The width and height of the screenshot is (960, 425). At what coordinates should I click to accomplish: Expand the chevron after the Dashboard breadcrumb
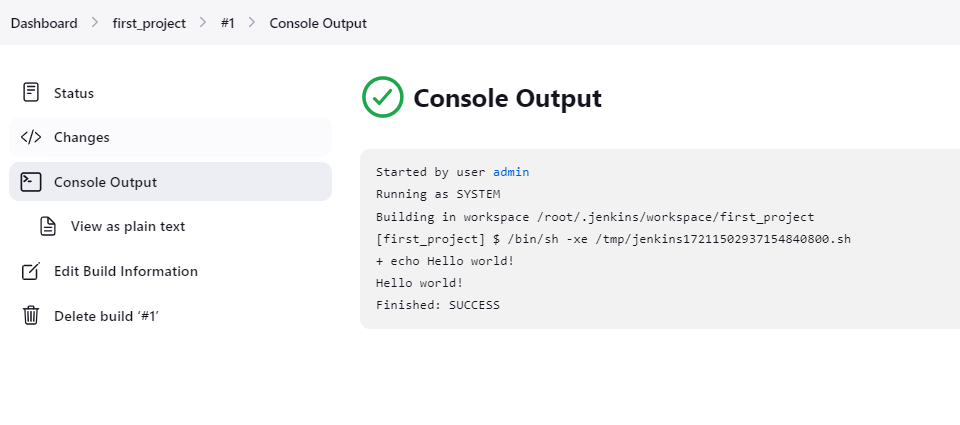tap(95, 23)
